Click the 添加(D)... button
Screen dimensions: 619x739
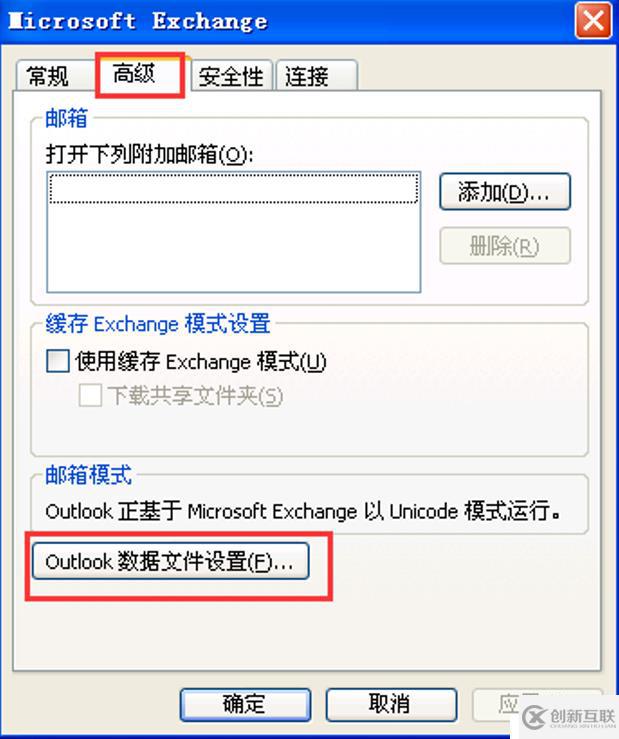505,192
